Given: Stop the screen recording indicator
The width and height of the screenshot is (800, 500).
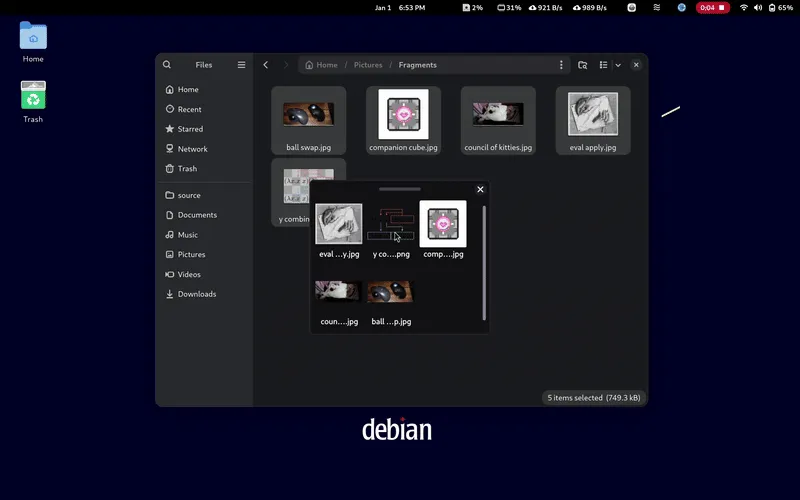Looking at the screenshot, I should 713,7.
